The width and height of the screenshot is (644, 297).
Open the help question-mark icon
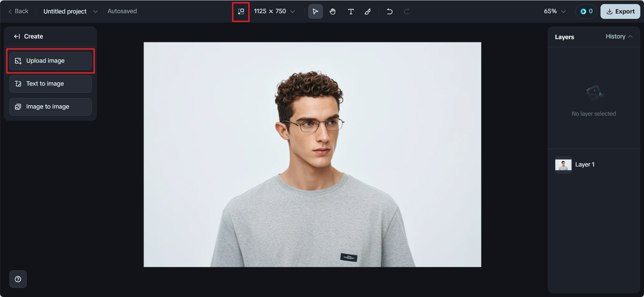(x=18, y=279)
